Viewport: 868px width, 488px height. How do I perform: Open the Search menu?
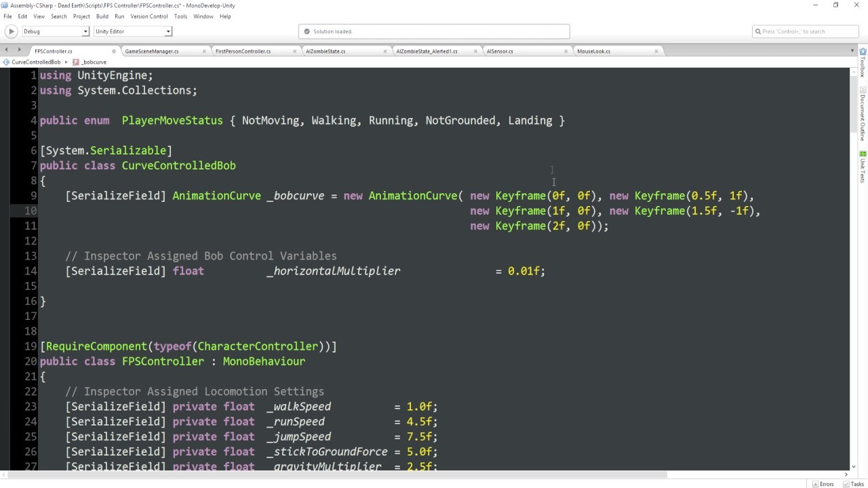pos(59,16)
